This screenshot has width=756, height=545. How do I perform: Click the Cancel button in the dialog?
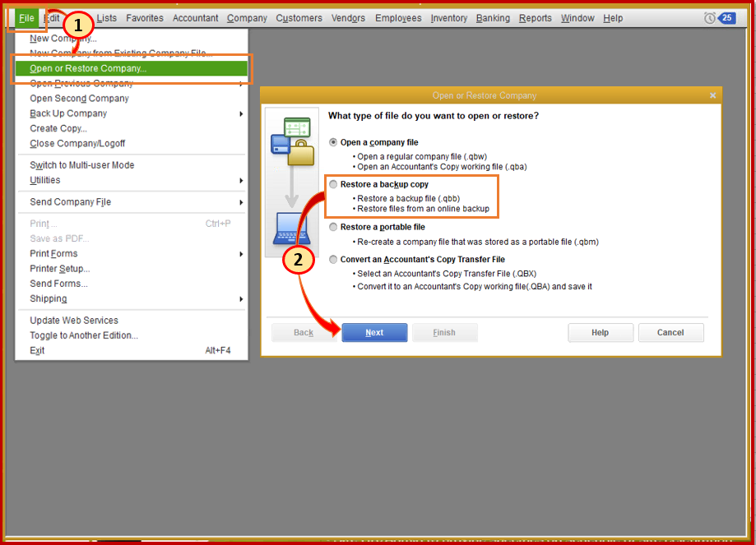pos(670,332)
